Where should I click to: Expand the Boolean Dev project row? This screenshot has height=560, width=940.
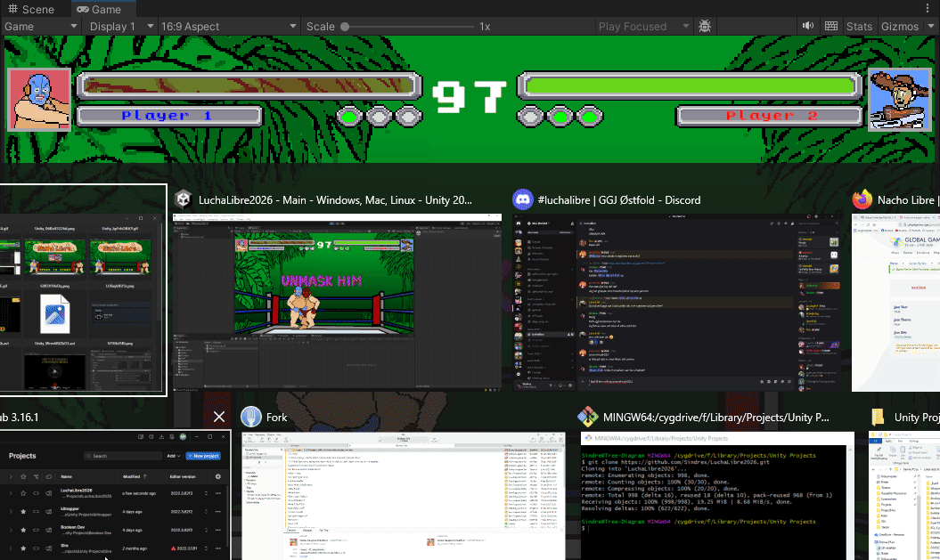[x=10, y=530]
